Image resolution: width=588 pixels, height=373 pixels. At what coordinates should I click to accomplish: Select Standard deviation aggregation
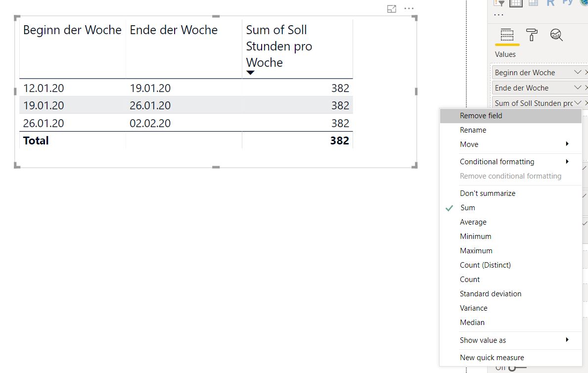coord(511,293)
